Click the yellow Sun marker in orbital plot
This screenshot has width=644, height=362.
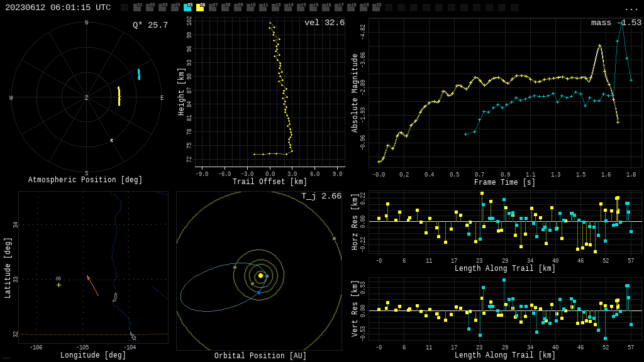pyautogui.click(x=260, y=275)
